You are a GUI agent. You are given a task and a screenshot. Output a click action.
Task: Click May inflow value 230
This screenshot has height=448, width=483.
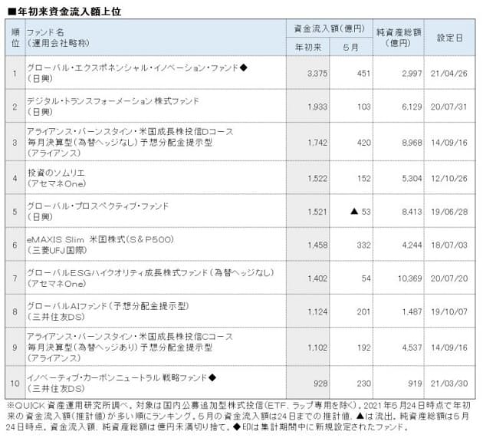click(363, 384)
